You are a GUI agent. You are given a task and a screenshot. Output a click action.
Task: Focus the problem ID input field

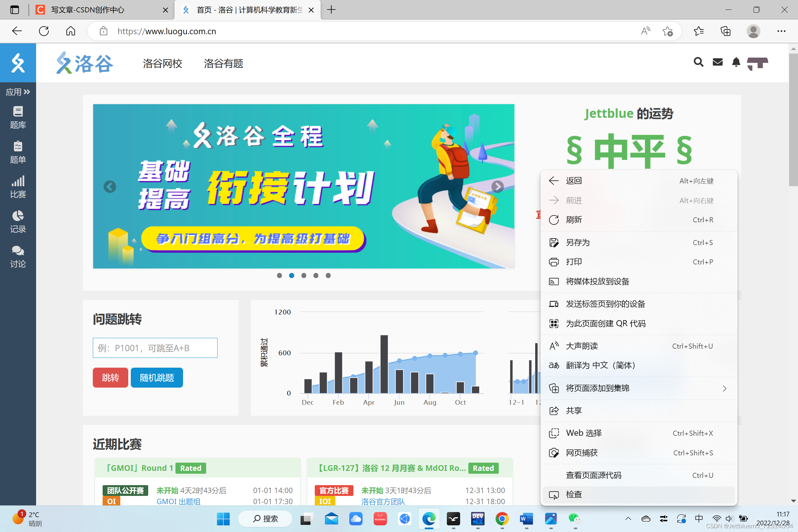tap(155, 348)
